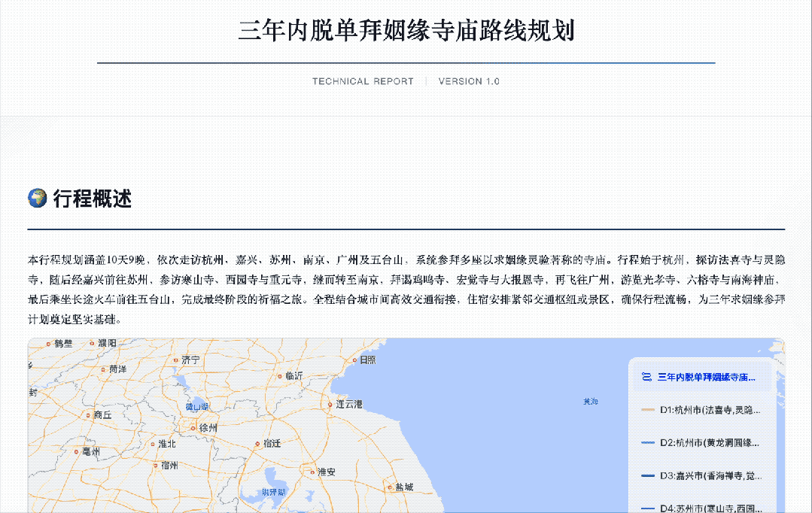Click the page title 三年内脱单拜姻缘寺庙路线规划

pos(406,31)
